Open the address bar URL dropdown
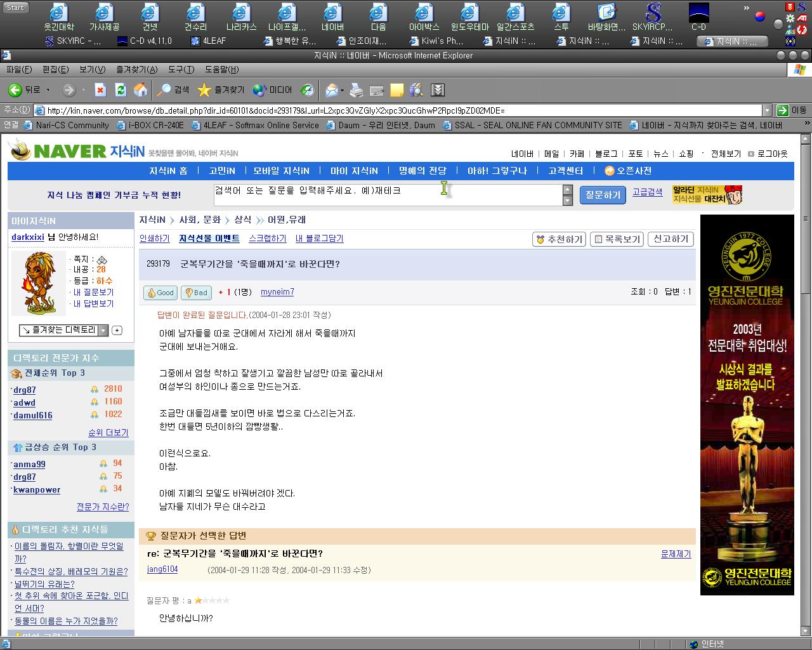 pyautogui.click(x=767, y=110)
